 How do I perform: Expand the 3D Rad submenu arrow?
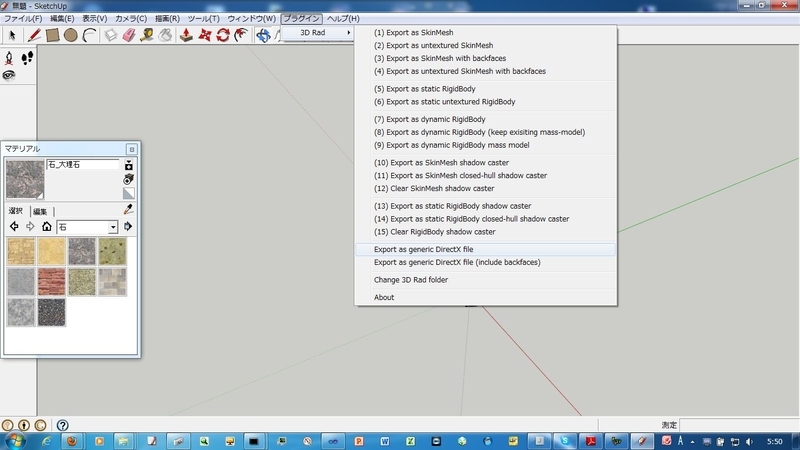[x=348, y=33]
